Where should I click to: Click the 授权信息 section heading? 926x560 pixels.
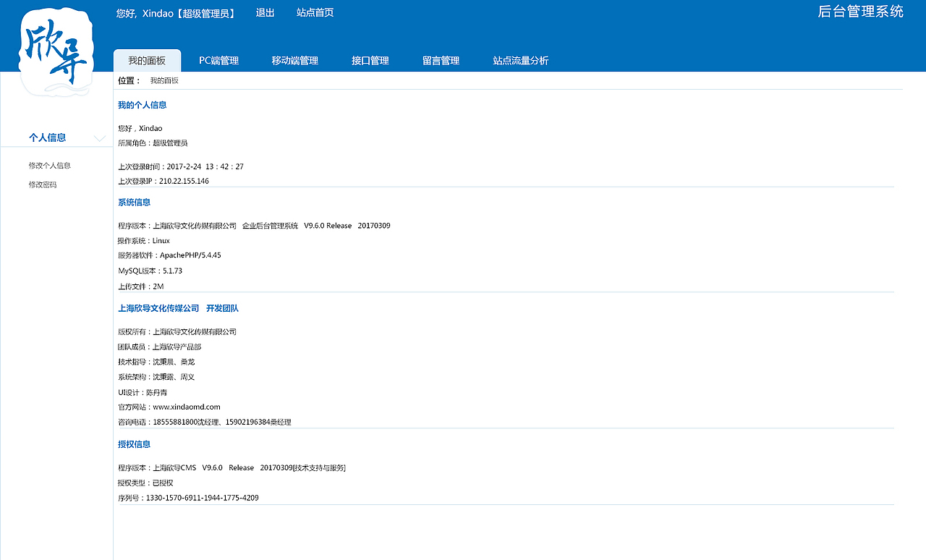[x=135, y=444]
